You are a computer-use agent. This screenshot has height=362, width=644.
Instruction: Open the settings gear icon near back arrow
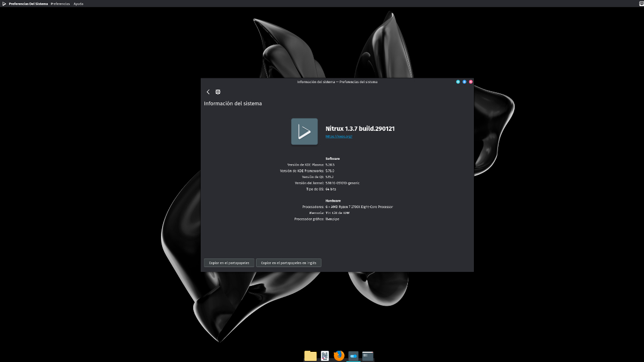[217, 92]
